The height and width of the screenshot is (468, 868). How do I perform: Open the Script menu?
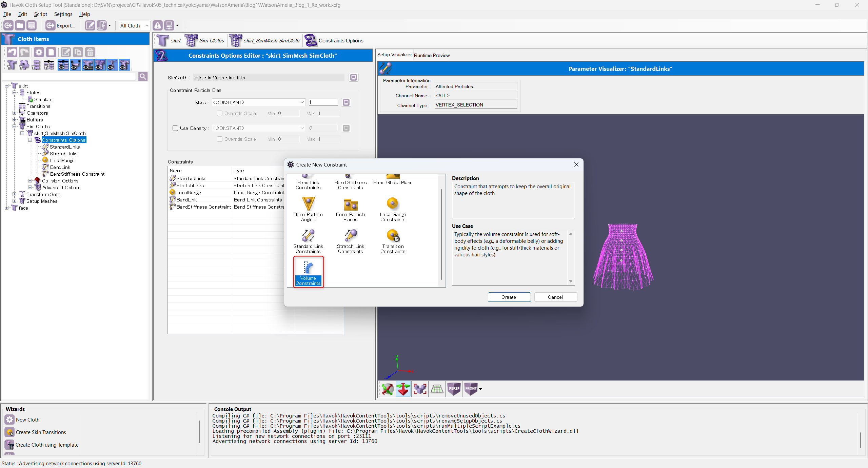[40, 14]
